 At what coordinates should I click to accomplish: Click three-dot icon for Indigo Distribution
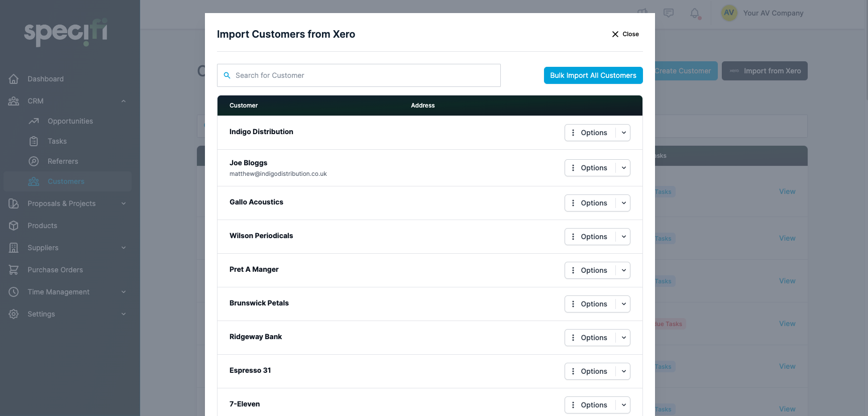point(573,133)
